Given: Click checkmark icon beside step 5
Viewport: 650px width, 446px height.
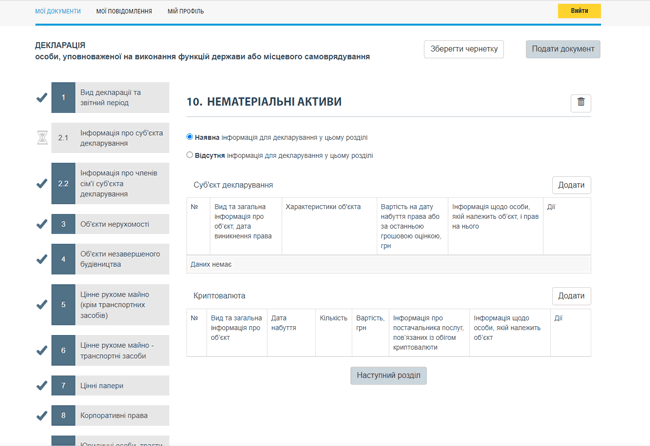Looking at the screenshot, I should coord(42,305).
